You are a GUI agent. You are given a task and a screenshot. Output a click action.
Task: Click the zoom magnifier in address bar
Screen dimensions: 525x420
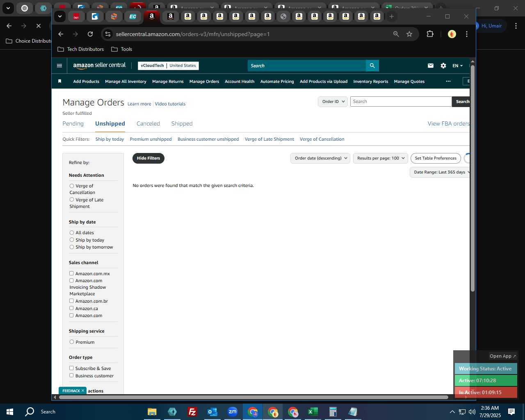[396, 34]
